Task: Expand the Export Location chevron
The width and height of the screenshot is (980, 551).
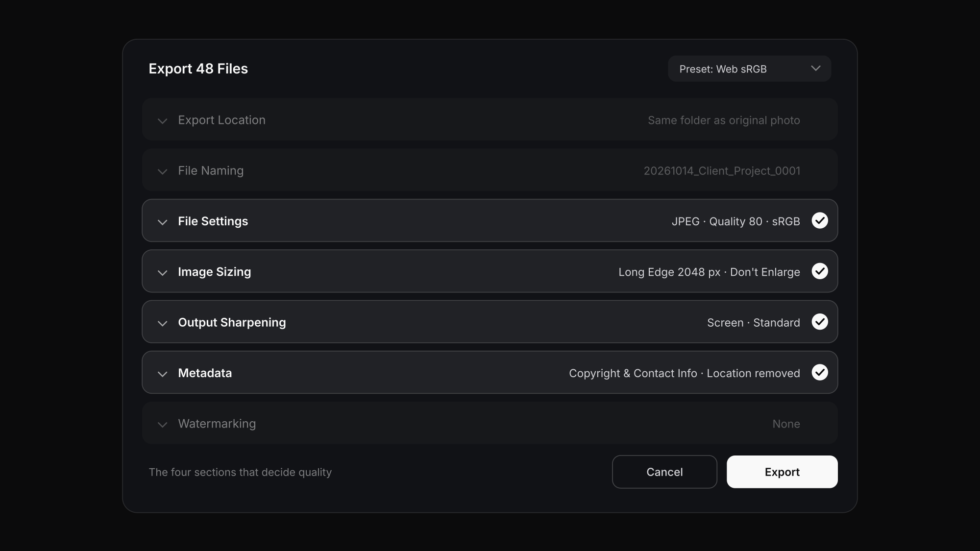Action: (162, 121)
